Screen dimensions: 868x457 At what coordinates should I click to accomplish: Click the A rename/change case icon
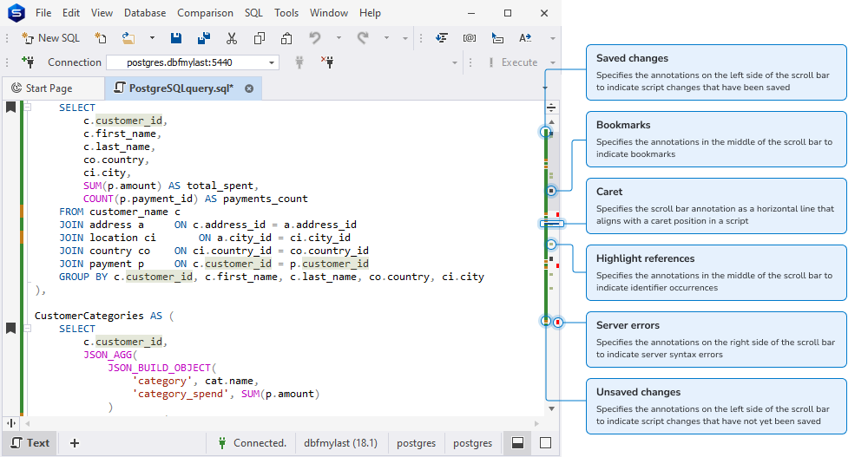tap(525, 37)
